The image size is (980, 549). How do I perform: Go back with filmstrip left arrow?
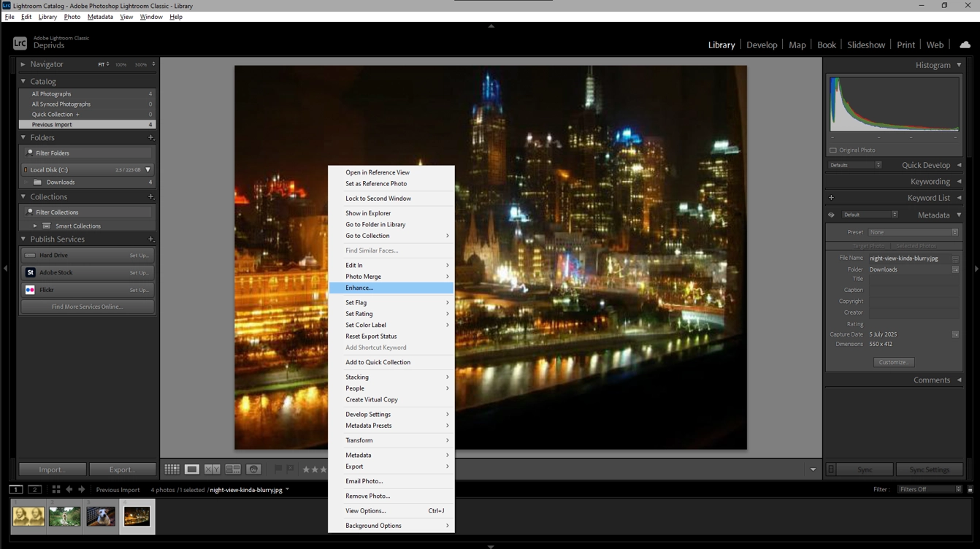coord(69,490)
